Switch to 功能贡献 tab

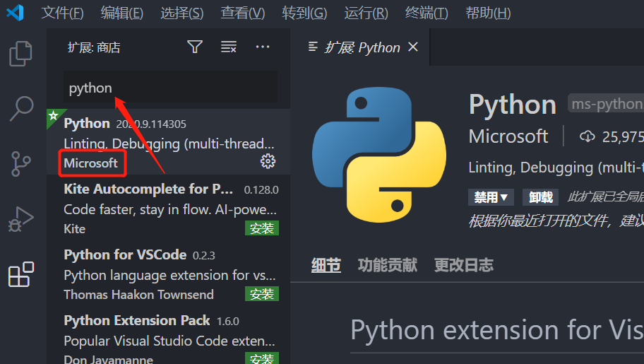[x=387, y=265]
